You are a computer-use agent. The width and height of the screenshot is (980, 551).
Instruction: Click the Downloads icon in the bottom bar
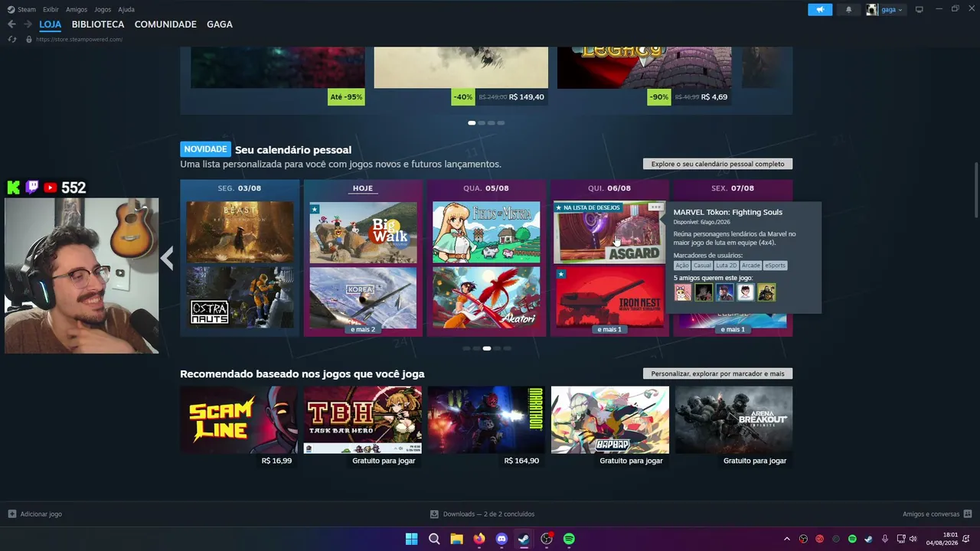[x=434, y=514]
